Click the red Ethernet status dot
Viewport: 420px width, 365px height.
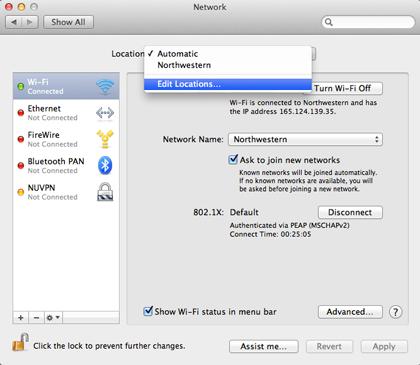coord(21,113)
